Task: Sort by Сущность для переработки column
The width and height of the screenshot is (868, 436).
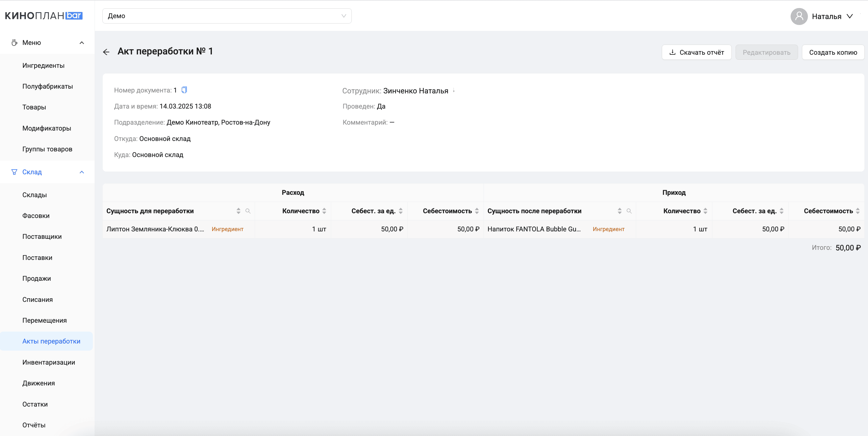Action: (x=238, y=211)
